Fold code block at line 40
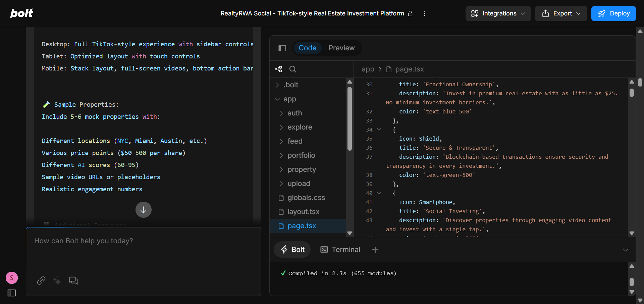Screen dimensions: 644x304 (x=379, y=193)
